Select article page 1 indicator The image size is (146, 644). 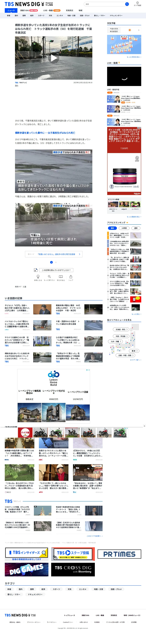click(x=51, y=262)
